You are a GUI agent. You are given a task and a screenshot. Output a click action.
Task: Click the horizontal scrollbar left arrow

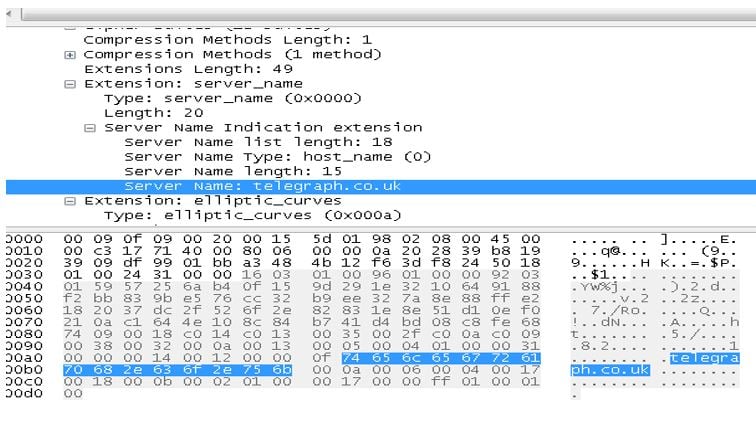coord(9,14)
